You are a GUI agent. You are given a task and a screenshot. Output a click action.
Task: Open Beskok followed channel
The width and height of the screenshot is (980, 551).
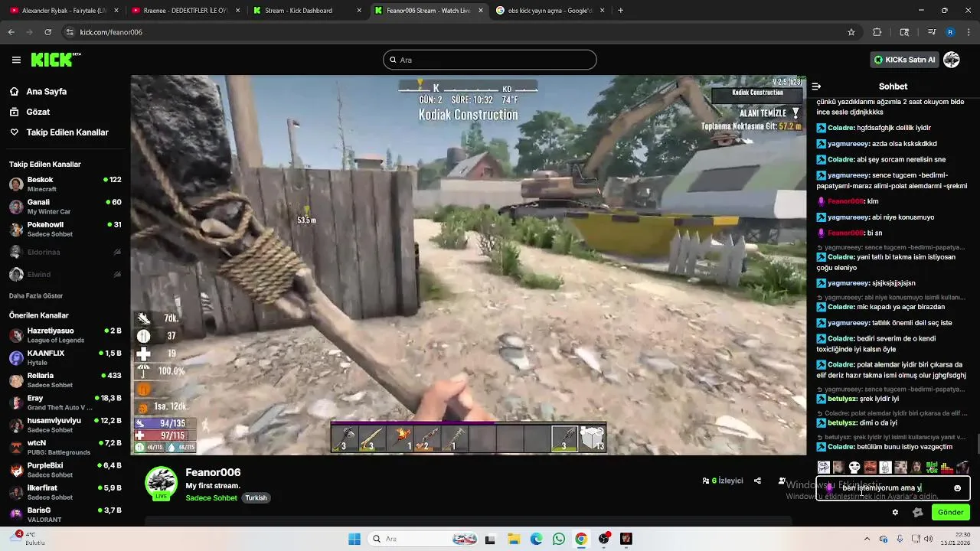pos(65,184)
